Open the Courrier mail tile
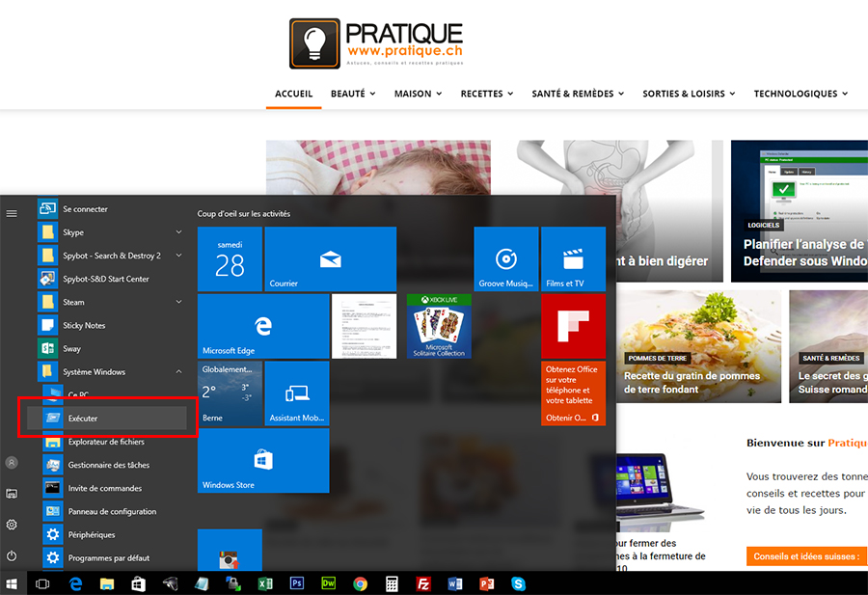Screen dimensions: 868x595 331,259
